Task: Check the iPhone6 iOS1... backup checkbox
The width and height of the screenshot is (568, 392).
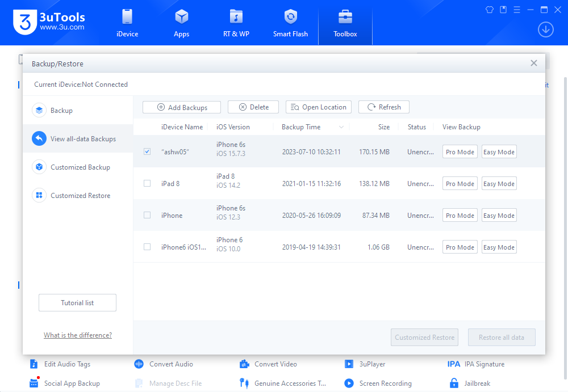Action: 147,247
